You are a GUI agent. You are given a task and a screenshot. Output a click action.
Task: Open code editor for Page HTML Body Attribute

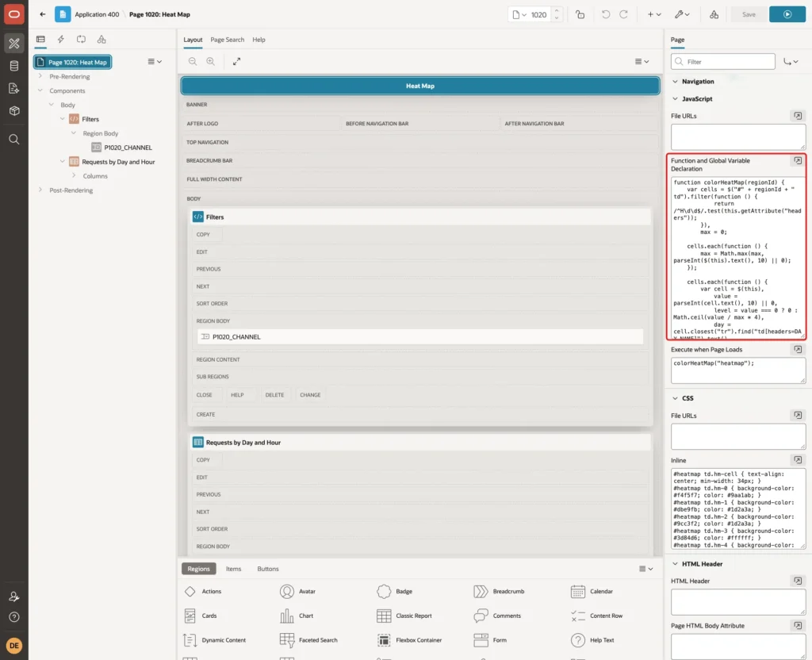coord(798,626)
